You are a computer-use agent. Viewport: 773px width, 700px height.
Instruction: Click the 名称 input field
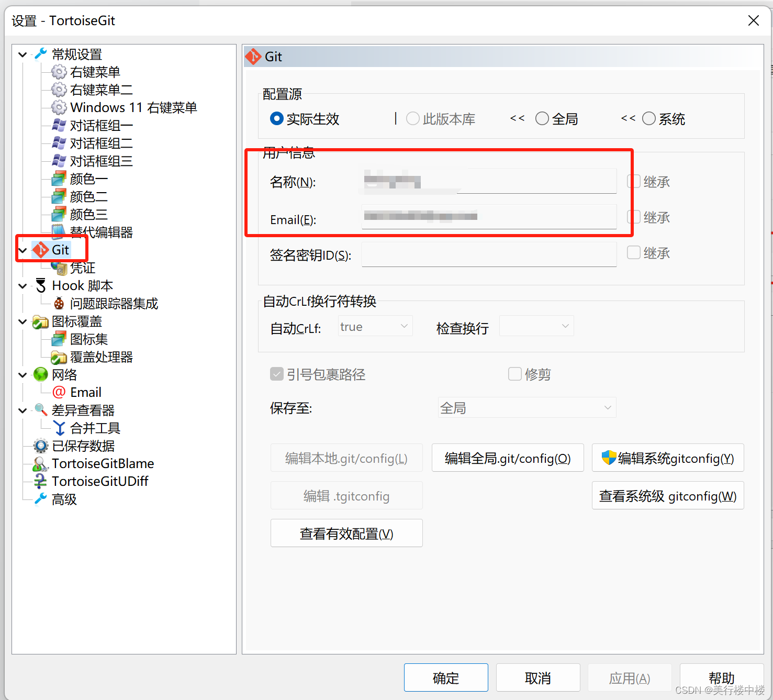click(x=489, y=181)
